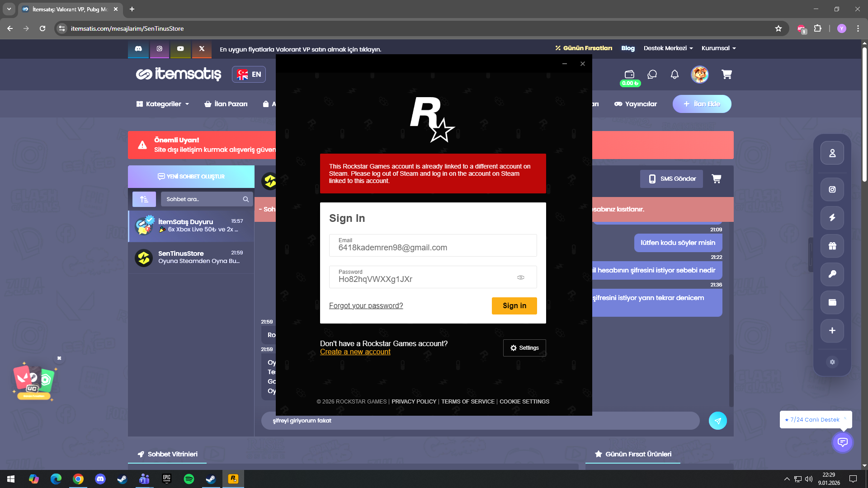Open the shopping cart in the site header
The width and height of the screenshot is (868, 488).
pos(726,75)
